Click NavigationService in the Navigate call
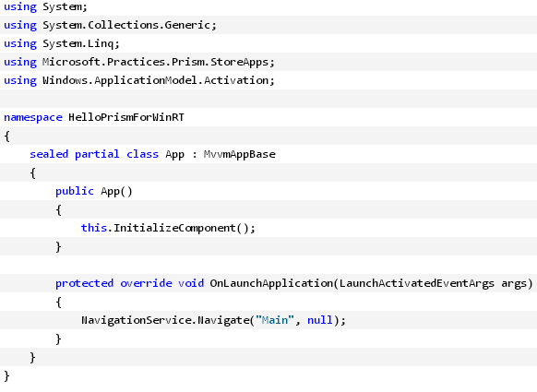 tap(137, 320)
